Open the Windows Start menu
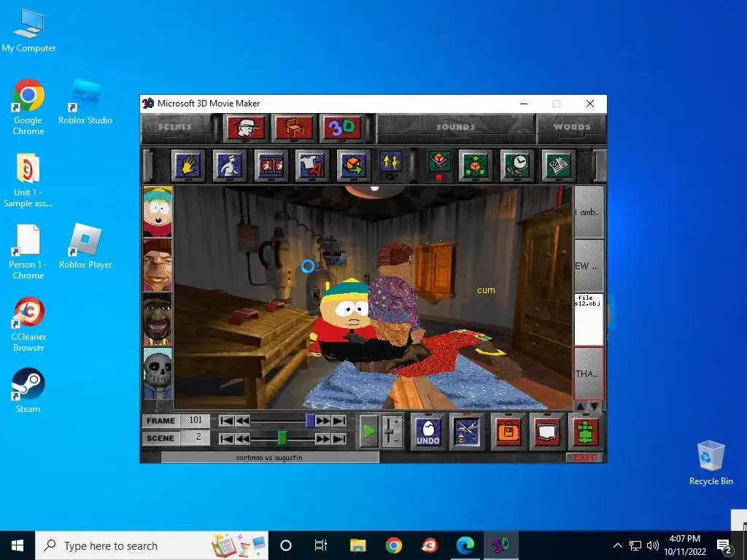This screenshot has height=560, width=747. pyautogui.click(x=18, y=545)
